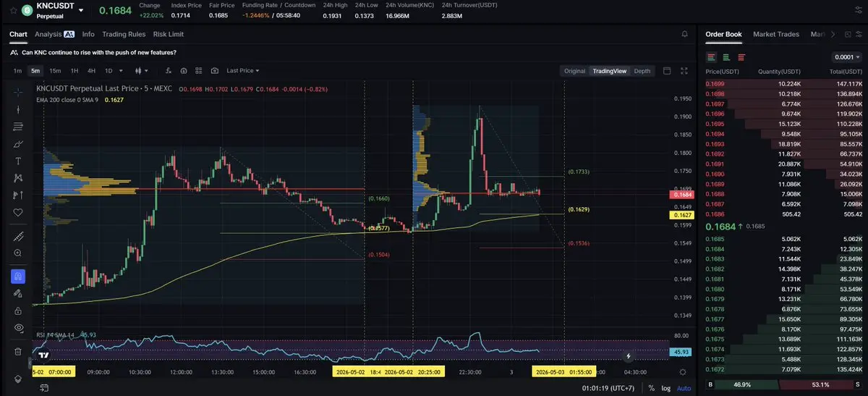This screenshot has width=868, height=396.
Task: Open the heart icons tool
Action: pyautogui.click(x=18, y=213)
